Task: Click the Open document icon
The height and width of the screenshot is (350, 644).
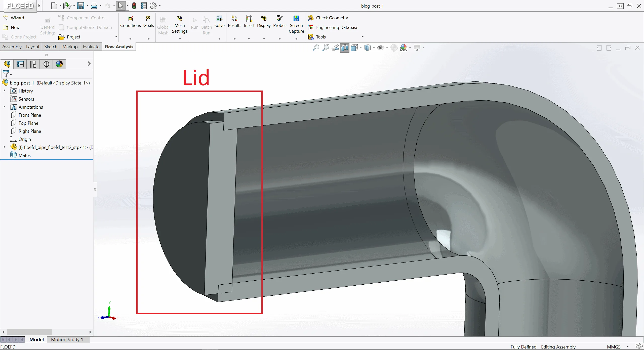Action: (67, 6)
